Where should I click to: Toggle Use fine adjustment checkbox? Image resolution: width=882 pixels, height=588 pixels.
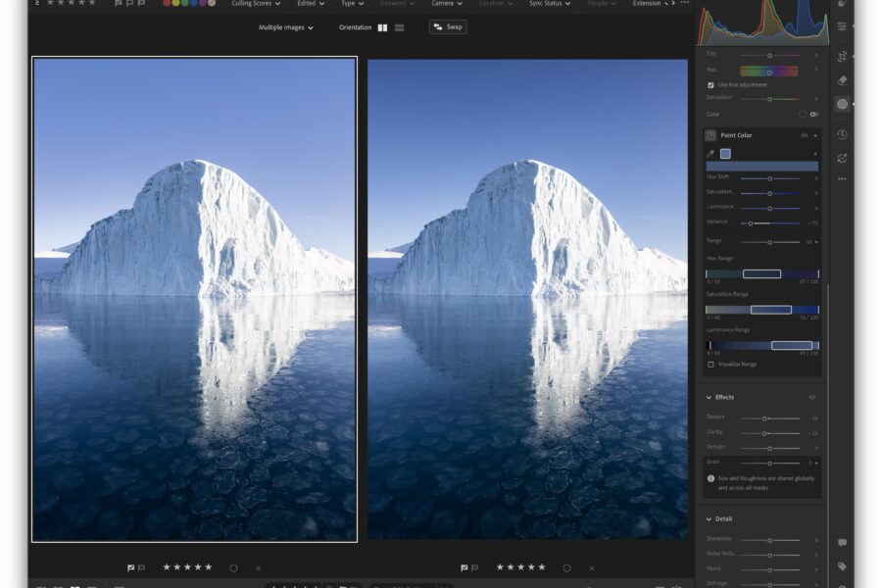711,85
